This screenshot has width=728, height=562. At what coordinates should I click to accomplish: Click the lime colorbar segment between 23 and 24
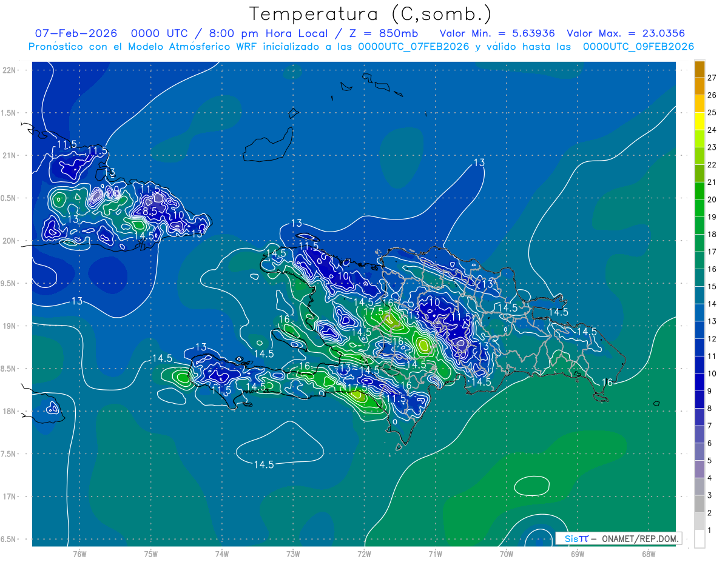pyautogui.click(x=699, y=139)
